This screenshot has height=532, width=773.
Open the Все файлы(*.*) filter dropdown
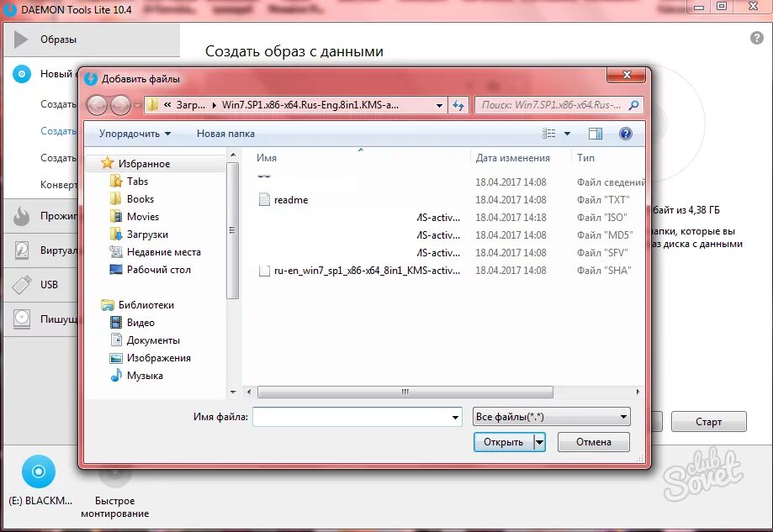tap(551, 417)
